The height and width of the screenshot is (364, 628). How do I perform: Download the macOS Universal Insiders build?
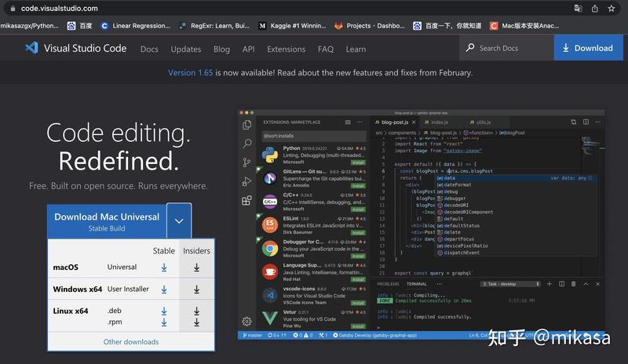click(x=197, y=268)
